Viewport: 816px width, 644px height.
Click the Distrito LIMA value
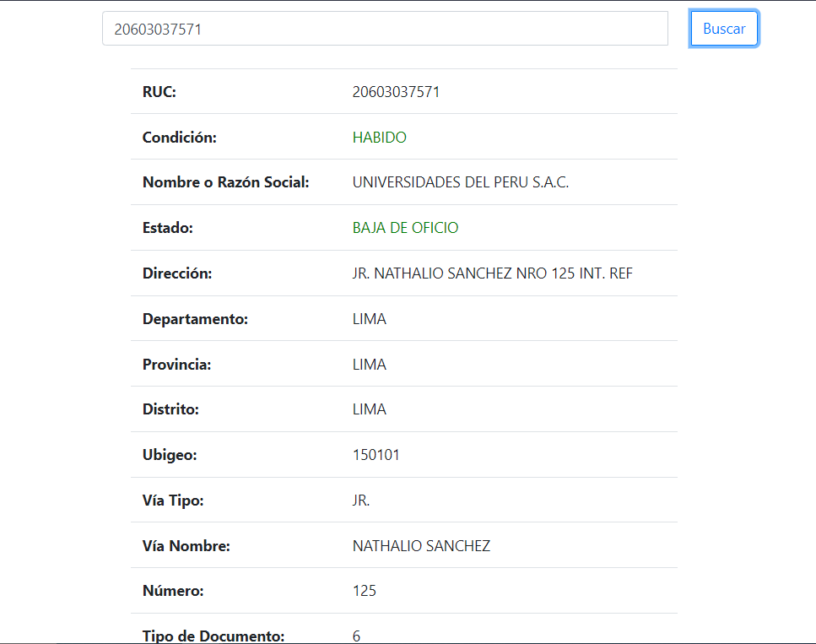point(369,409)
